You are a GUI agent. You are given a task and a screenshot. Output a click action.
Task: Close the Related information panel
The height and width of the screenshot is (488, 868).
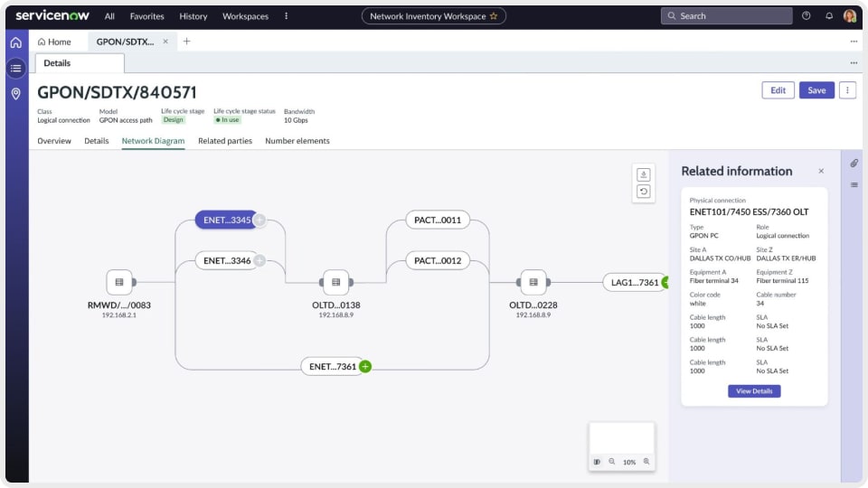tap(821, 171)
